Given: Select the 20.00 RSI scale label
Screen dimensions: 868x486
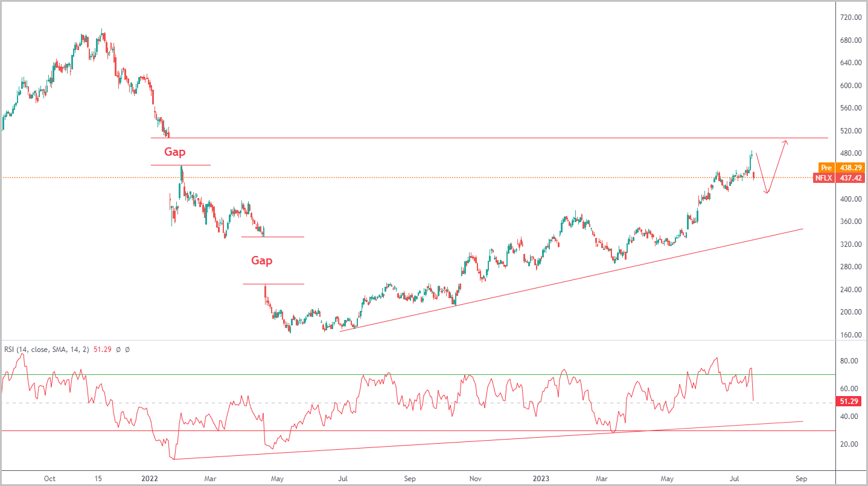Looking at the screenshot, I should tap(850, 444).
